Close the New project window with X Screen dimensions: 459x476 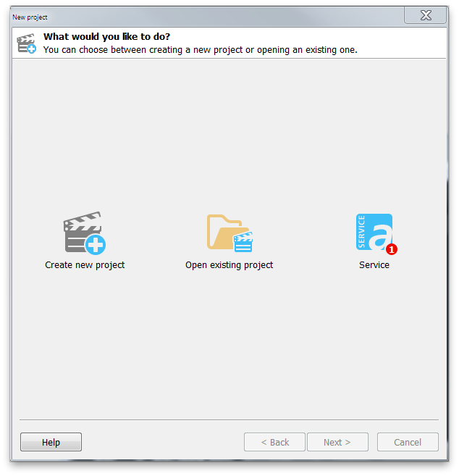pos(425,15)
